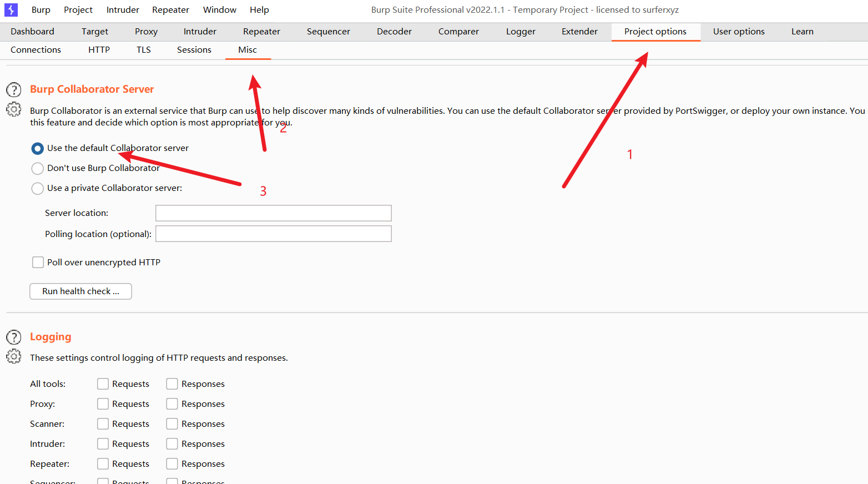The height and width of the screenshot is (484, 868).
Task: Open help for the Logging section
Action: click(14, 337)
